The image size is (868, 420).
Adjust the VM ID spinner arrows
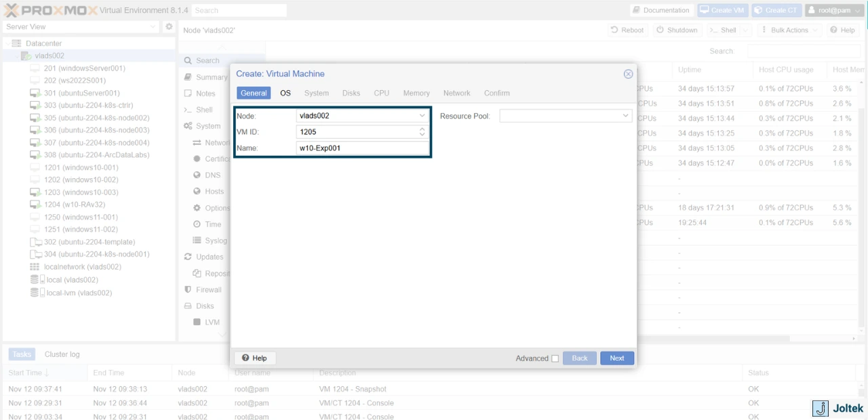[422, 132]
